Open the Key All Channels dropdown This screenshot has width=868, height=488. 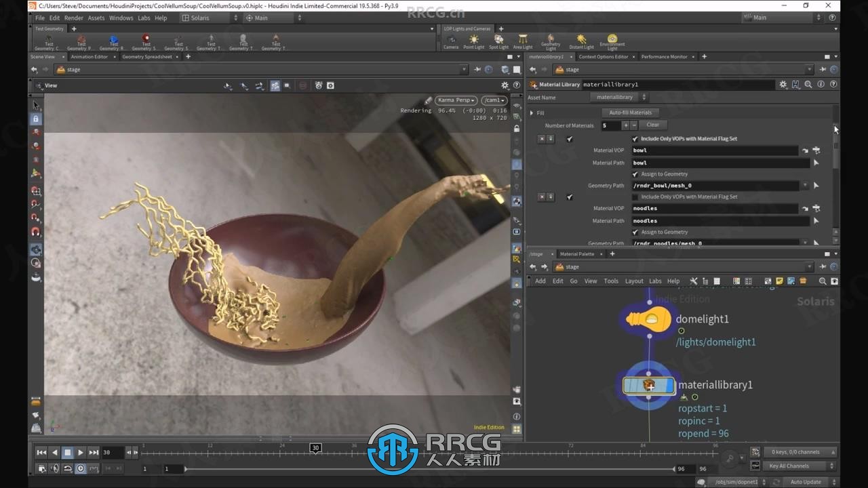[800, 466]
